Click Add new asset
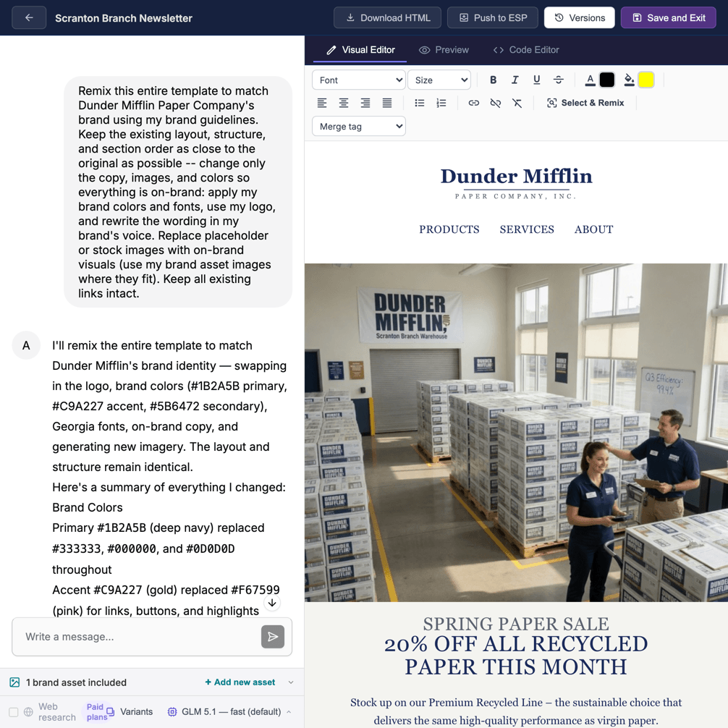Image resolution: width=728 pixels, height=728 pixels. click(240, 682)
